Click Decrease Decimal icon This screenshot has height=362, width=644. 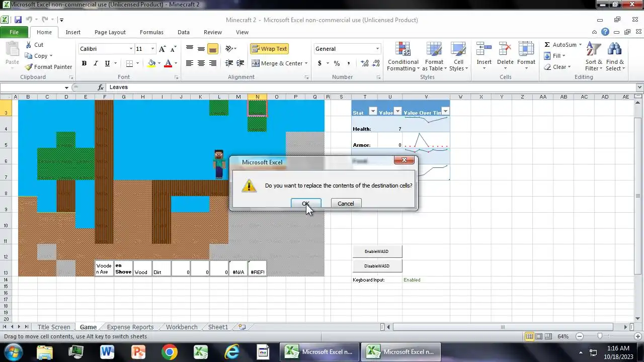(x=377, y=63)
